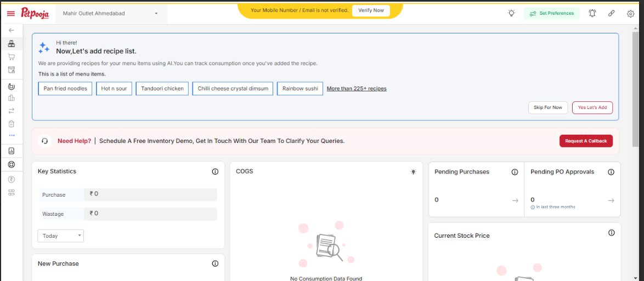Click Current Stock Price info icon

611,233
